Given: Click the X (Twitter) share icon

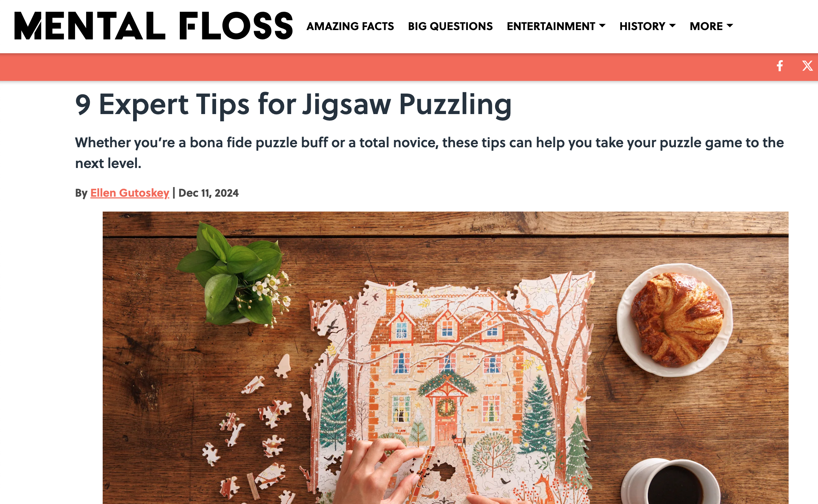Looking at the screenshot, I should (x=807, y=66).
